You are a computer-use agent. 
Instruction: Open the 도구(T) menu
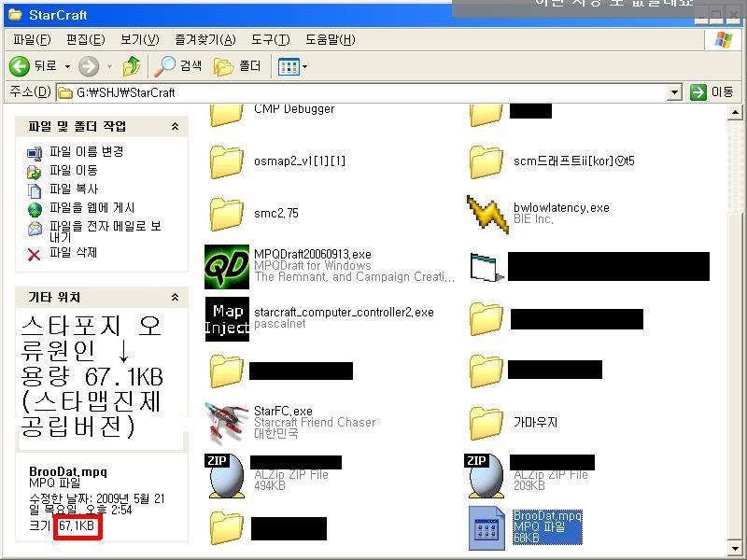(x=270, y=39)
